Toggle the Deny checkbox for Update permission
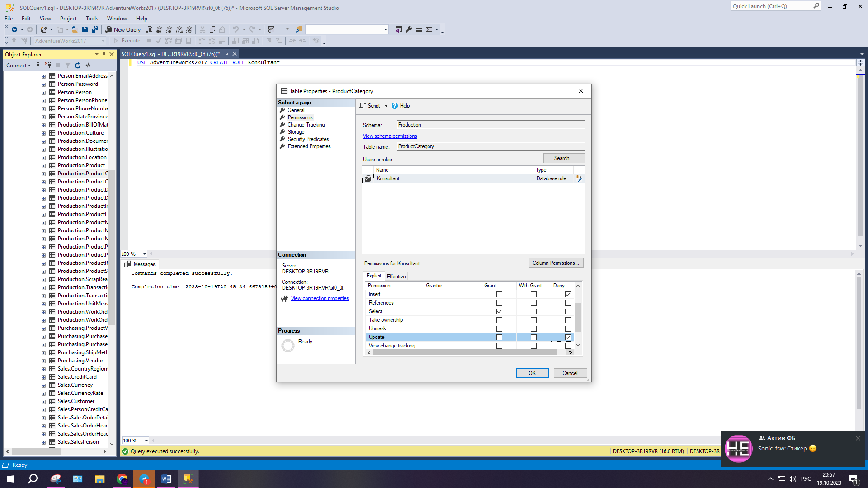The image size is (868, 488). coord(568,338)
